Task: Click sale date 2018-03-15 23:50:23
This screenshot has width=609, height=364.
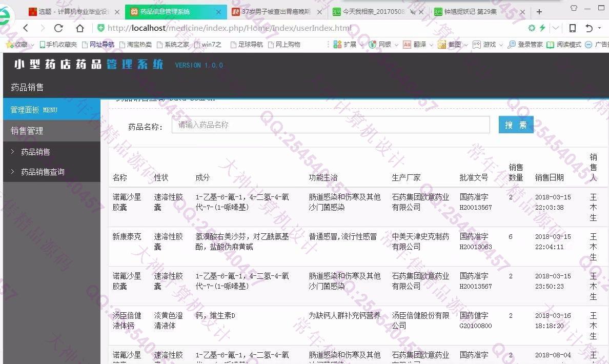Action: [x=553, y=281]
